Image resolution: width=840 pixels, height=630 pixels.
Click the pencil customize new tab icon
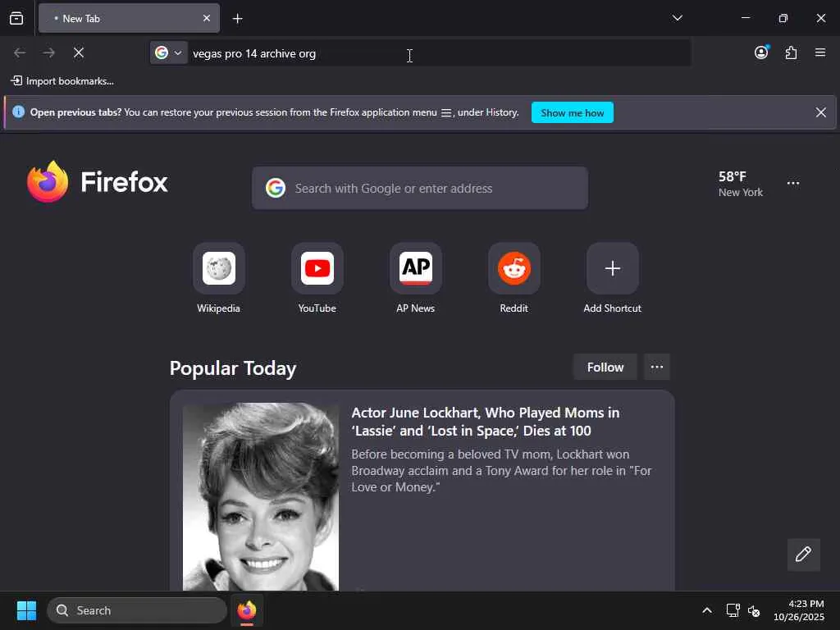(803, 555)
